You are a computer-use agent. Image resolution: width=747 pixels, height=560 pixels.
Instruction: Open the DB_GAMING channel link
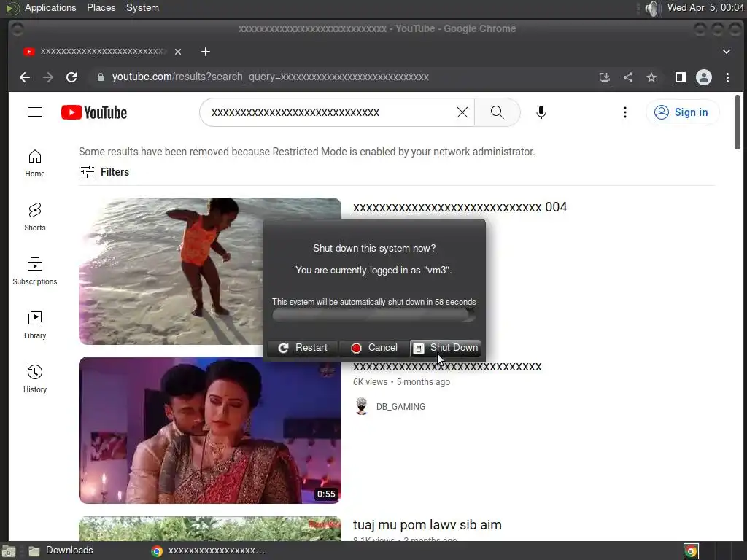400,407
